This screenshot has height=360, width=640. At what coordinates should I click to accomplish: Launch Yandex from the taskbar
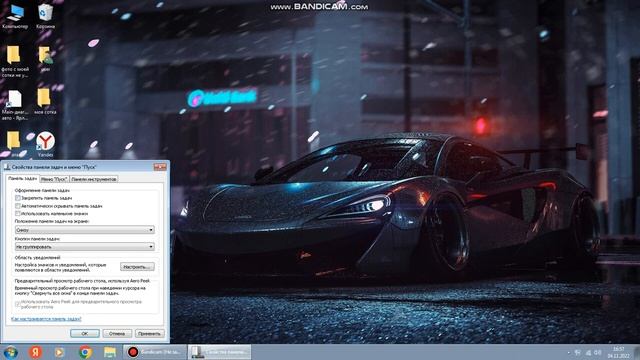(36, 352)
